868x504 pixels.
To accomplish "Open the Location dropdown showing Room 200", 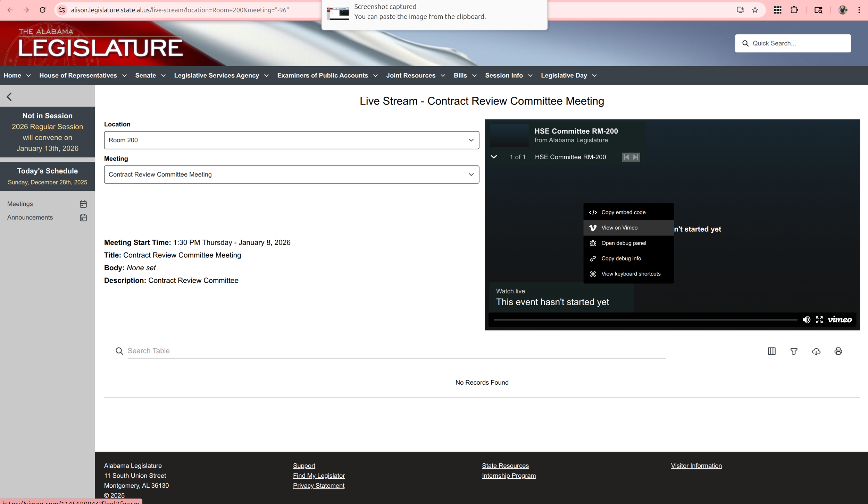I will pos(291,140).
